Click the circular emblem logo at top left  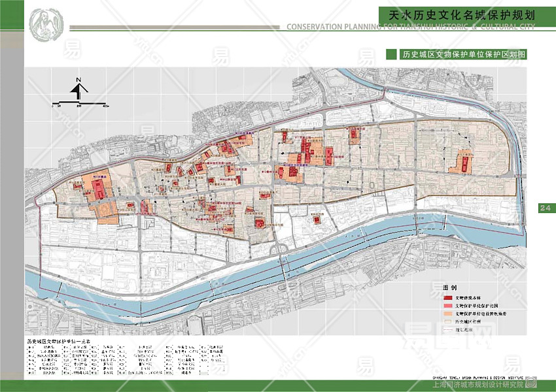coord(47,26)
